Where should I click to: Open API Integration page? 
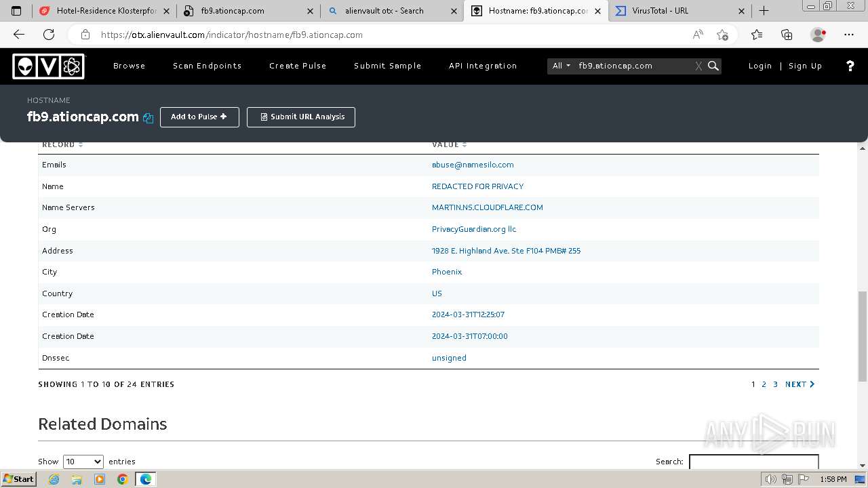point(483,66)
